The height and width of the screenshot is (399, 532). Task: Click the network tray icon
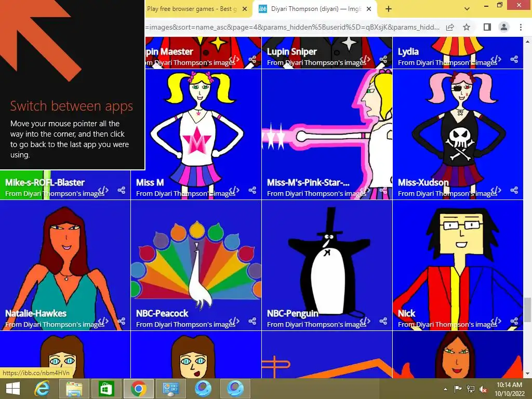[471, 389]
